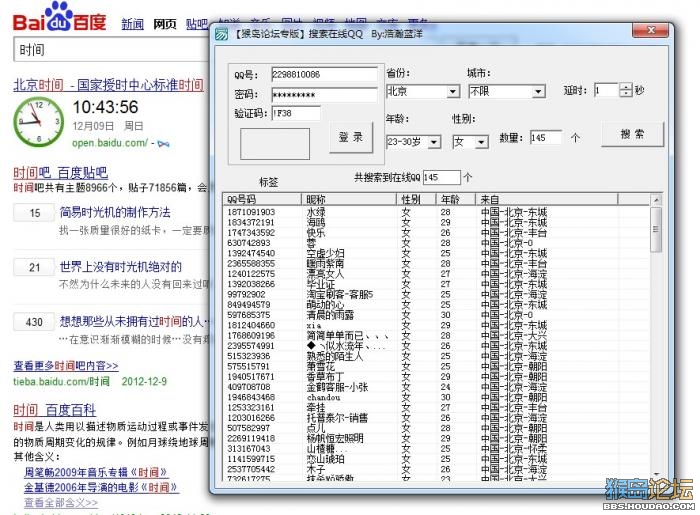Image resolution: width=700 pixels, height=515 pixels.
Task: Open the post 想想那些从未拥有过时间的人
Action: [135, 321]
